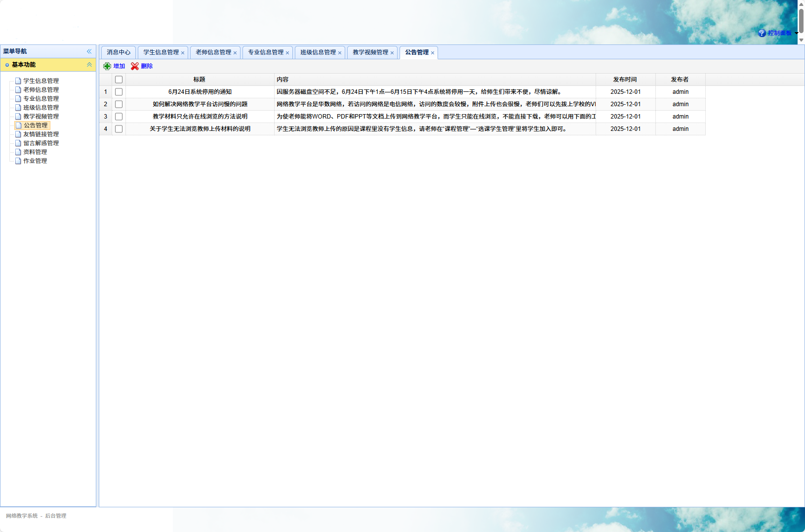Click the 内容 column header
This screenshot has height=532, width=805.
435,80
